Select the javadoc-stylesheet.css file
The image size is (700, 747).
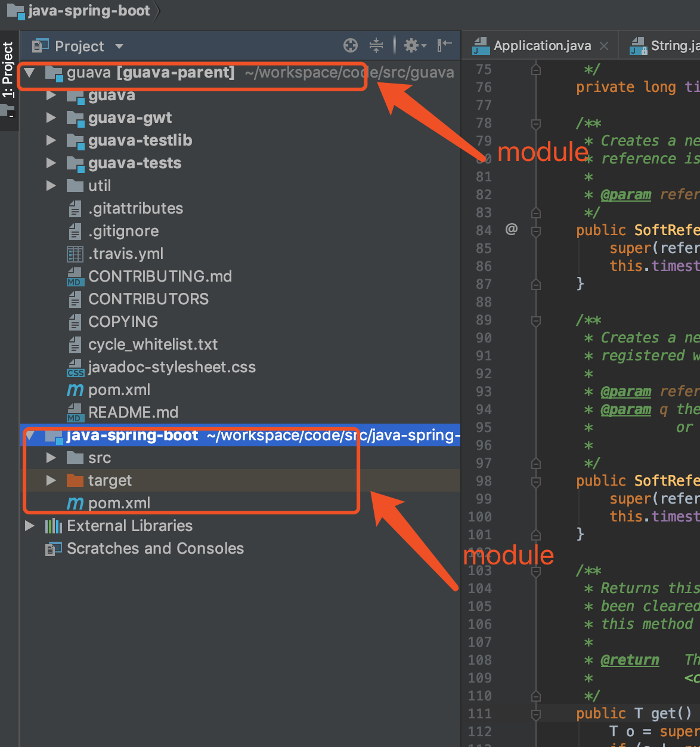pyautogui.click(x=172, y=367)
